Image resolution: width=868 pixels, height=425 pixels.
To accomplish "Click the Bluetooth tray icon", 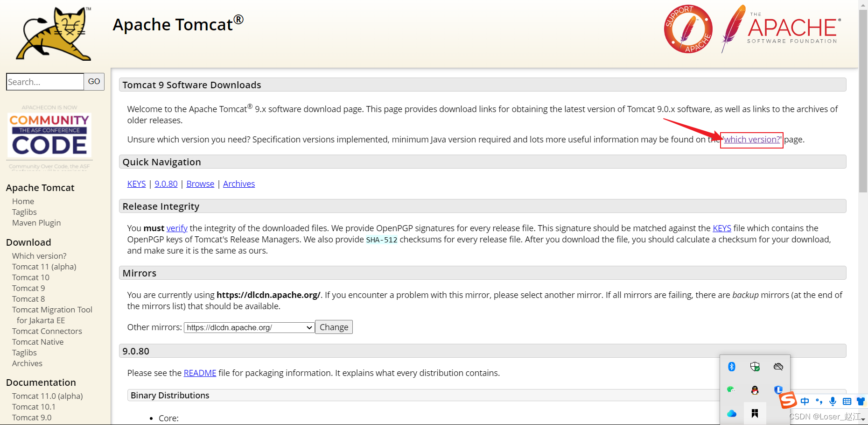I will [x=732, y=367].
